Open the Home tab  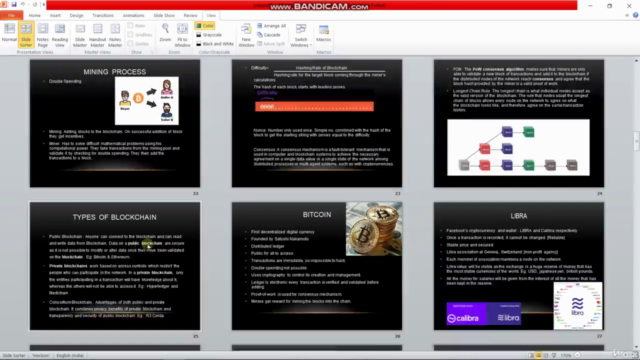click(35, 16)
